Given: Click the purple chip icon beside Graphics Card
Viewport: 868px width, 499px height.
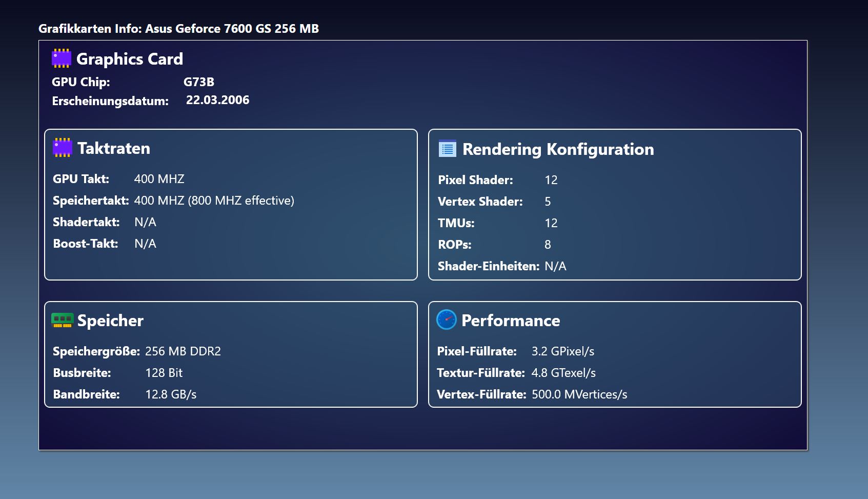Looking at the screenshot, I should pos(62,58).
